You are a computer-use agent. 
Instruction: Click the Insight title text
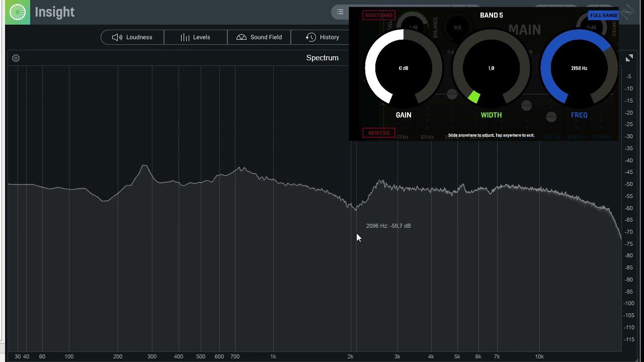[x=54, y=12]
